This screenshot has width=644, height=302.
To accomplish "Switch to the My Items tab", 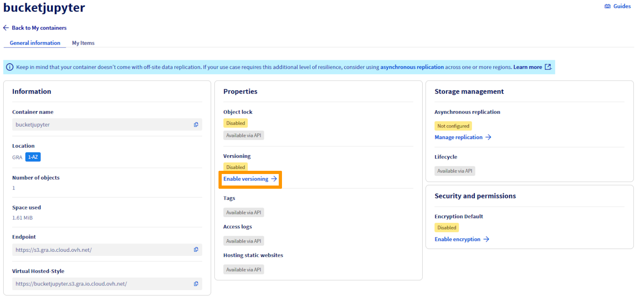I will (83, 43).
